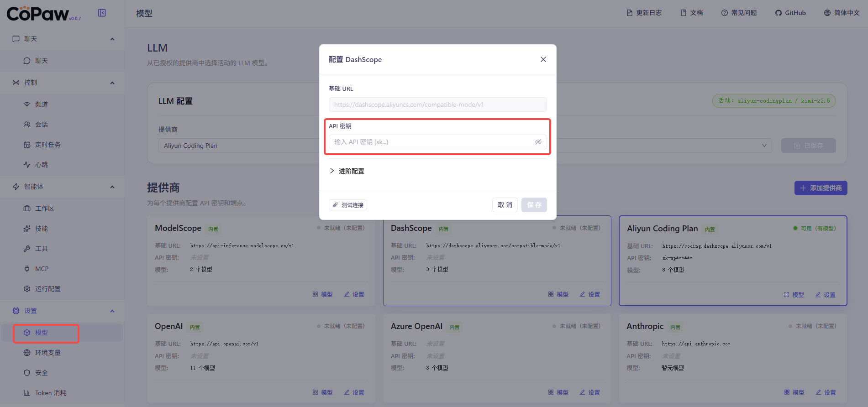Click the API 密钥 input field
Screen dimensions: 868x407
[x=437, y=142]
